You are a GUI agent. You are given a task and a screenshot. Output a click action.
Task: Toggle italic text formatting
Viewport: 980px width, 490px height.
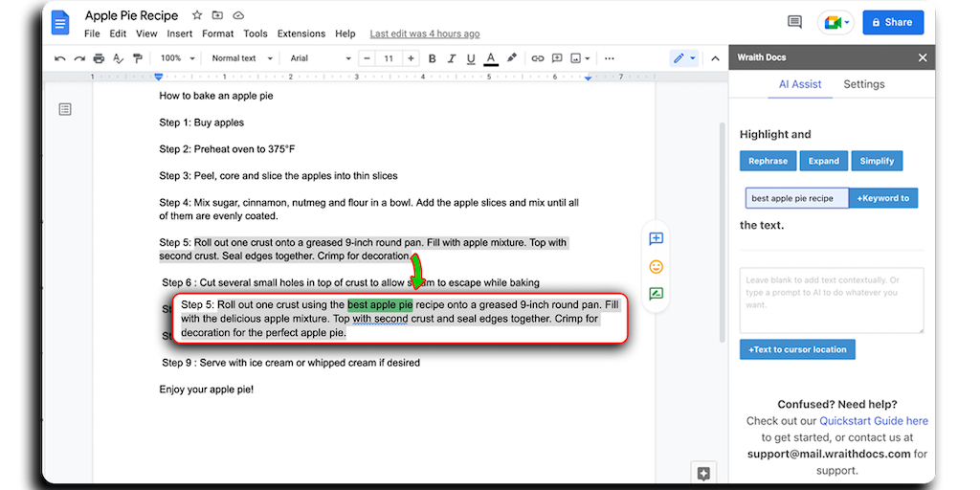(451, 58)
